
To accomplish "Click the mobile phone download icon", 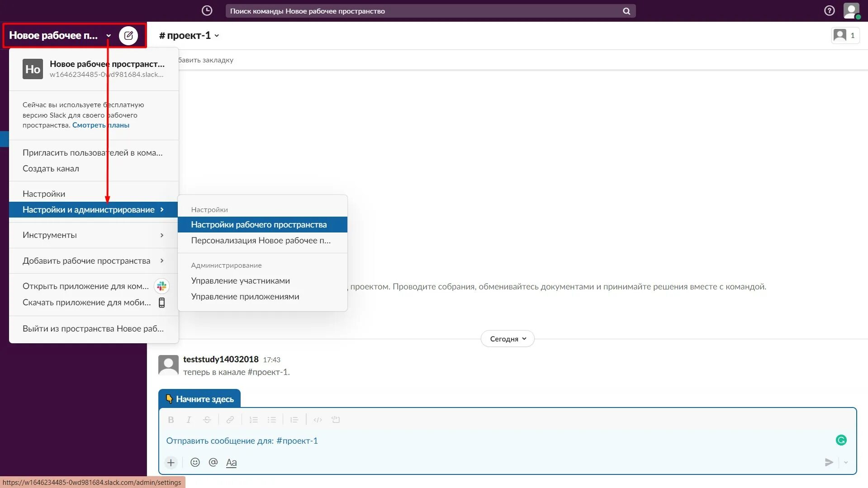I will 161,303.
